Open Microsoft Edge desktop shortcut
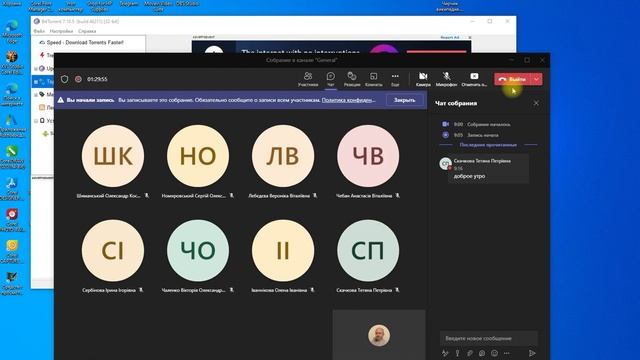The width and height of the screenshot is (640, 360). (12, 31)
